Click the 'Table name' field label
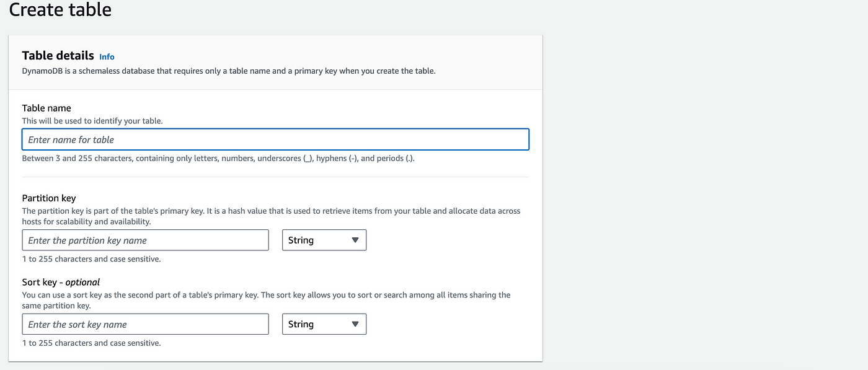The width and height of the screenshot is (868, 370). [46, 108]
